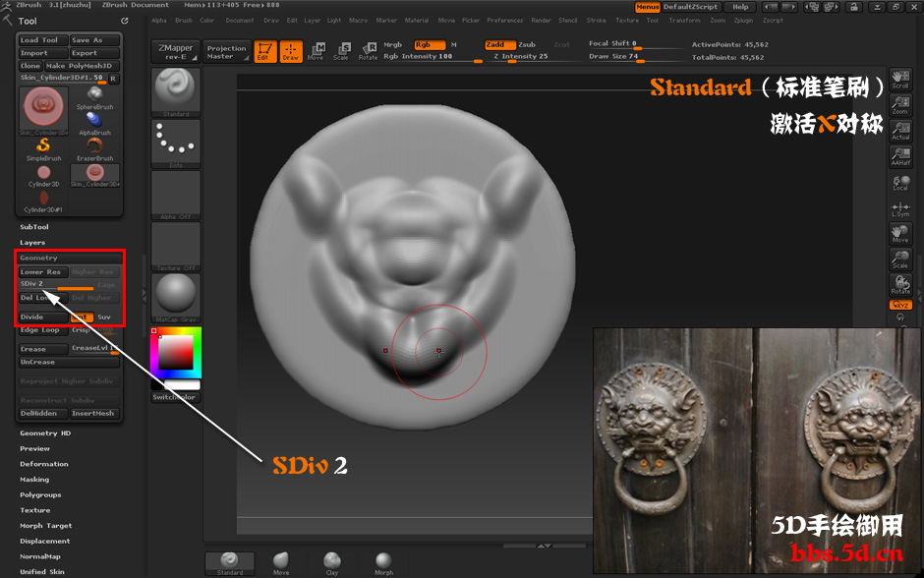Expand the Preview section
Screen dimensions: 924x578
click(x=34, y=448)
